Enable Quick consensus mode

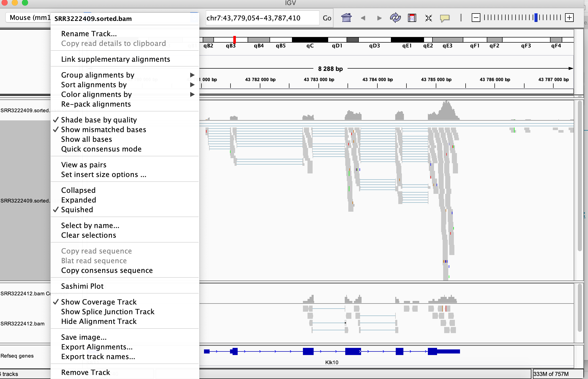click(x=101, y=149)
